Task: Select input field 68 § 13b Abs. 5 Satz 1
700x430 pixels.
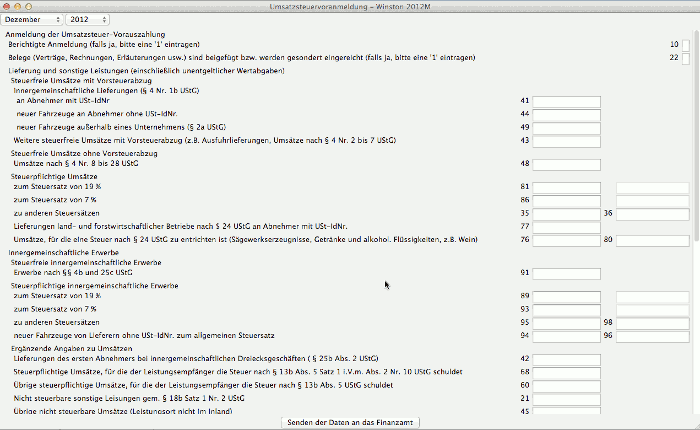Action: (x=567, y=372)
